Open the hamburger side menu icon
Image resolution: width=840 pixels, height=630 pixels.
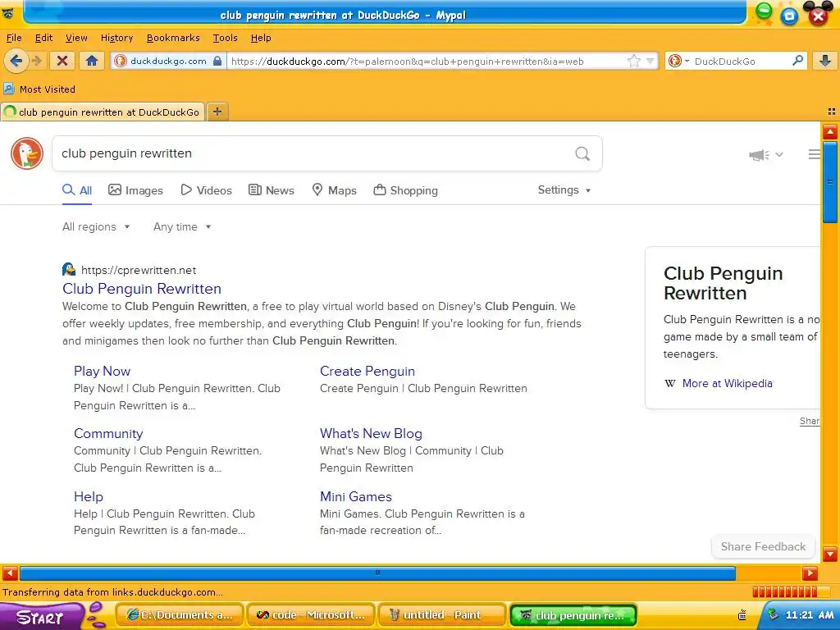coord(814,154)
